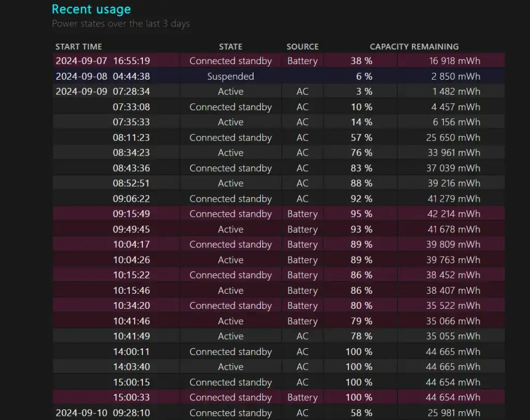This screenshot has height=420, width=530.
Task: Click the 09:15:49 time cell
Action: 131,214
